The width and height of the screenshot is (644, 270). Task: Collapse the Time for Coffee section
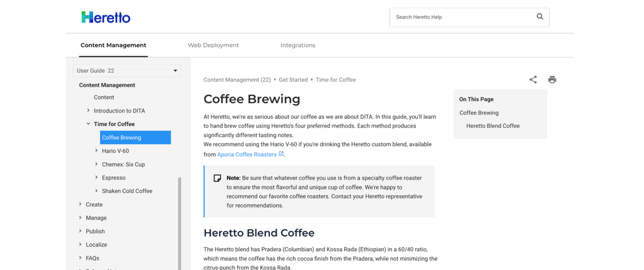88,124
